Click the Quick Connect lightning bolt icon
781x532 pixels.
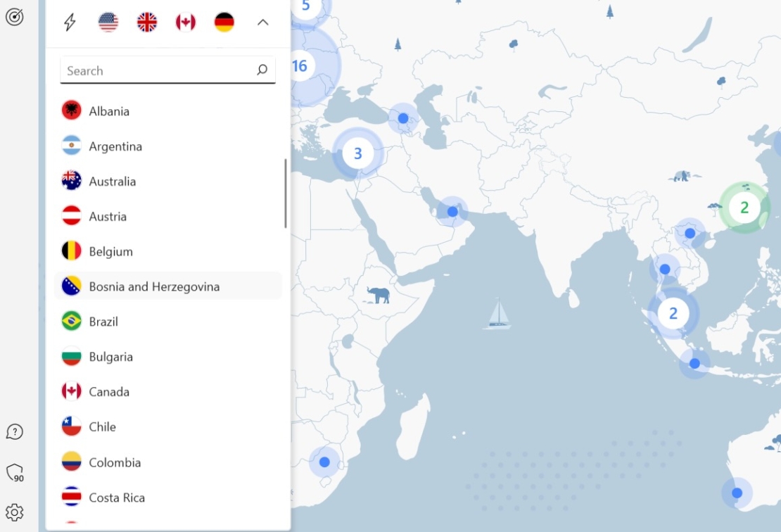(68, 22)
